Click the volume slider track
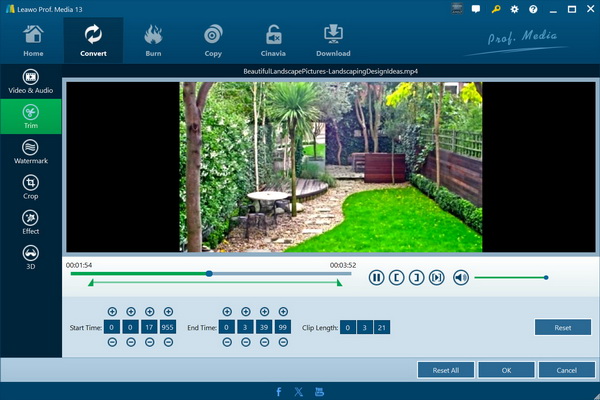600x400 pixels. click(x=510, y=278)
